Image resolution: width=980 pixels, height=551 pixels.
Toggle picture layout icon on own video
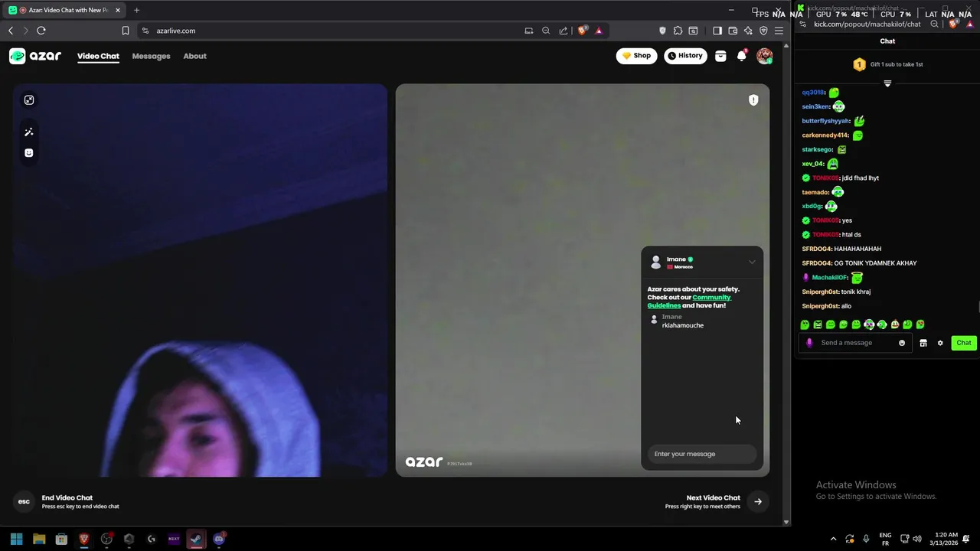click(29, 100)
